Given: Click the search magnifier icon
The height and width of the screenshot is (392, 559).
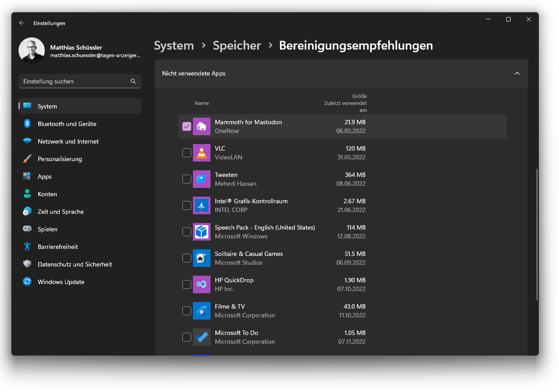Looking at the screenshot, I should click(133, 81).
